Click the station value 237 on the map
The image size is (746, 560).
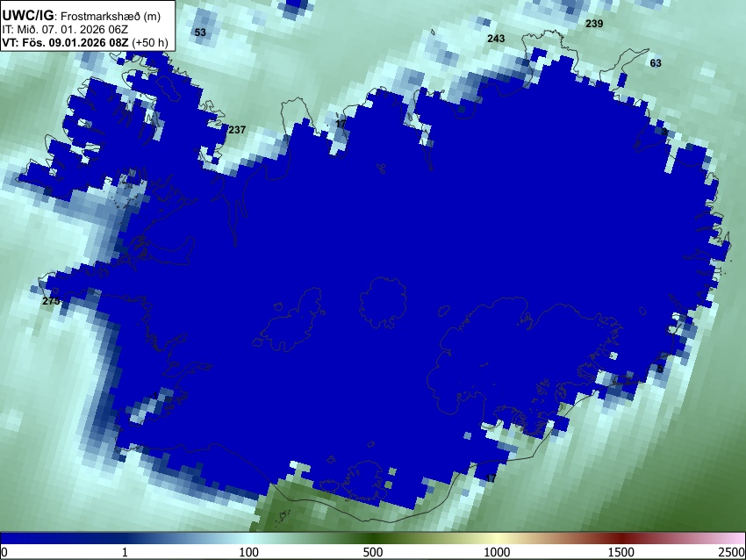coord(237,129)
